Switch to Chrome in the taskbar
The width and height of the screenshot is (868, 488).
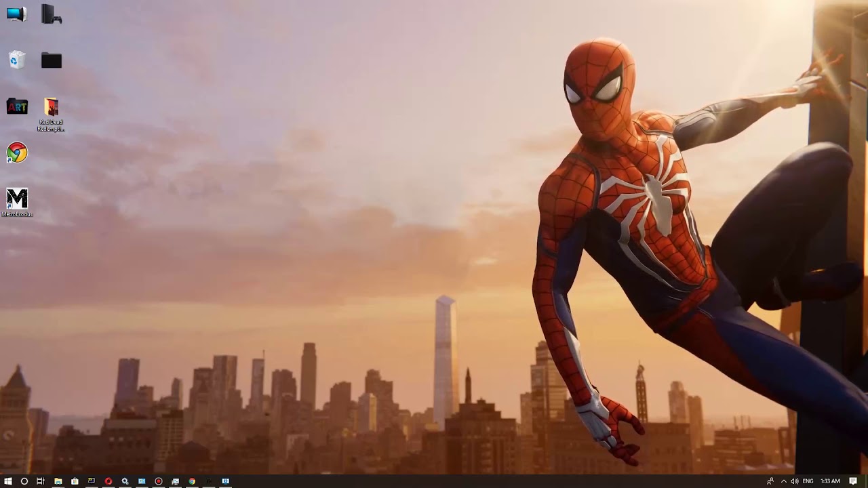click(x=192, y=481)
